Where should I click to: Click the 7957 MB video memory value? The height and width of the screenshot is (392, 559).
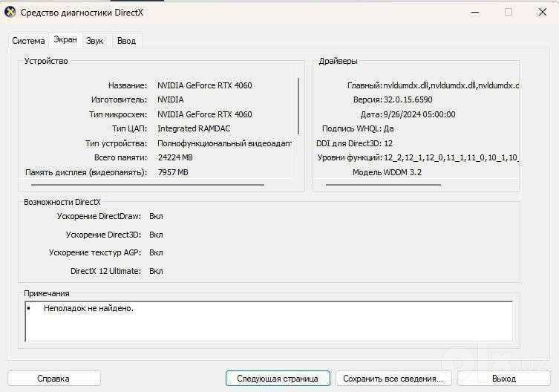[x=173, y=173]
